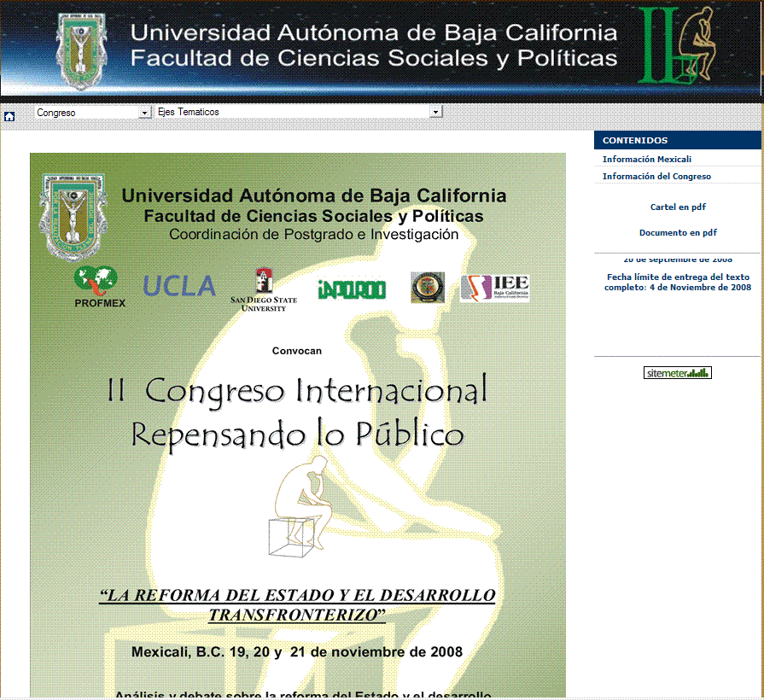Click the Mexicali, B.C. date line

(297, 652)
